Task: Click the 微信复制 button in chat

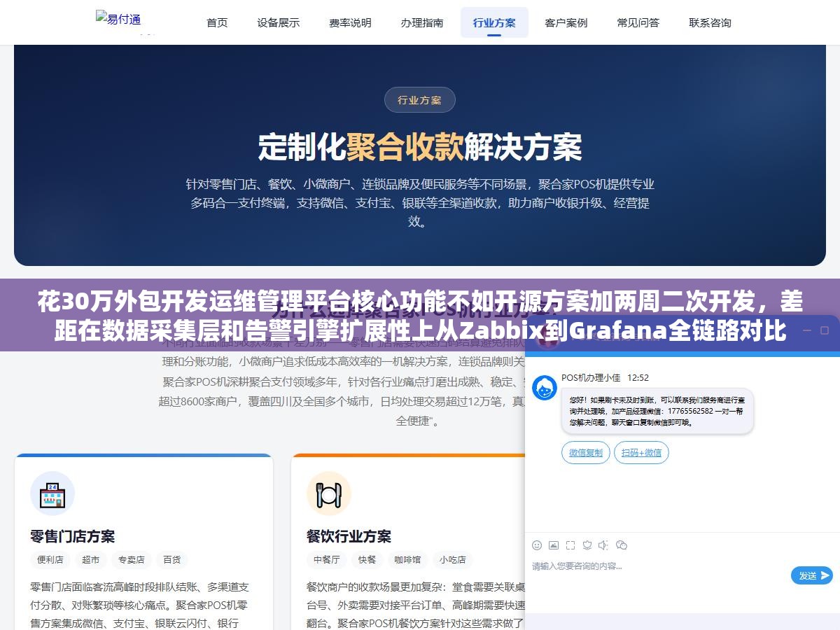Action: coord(586,453)
